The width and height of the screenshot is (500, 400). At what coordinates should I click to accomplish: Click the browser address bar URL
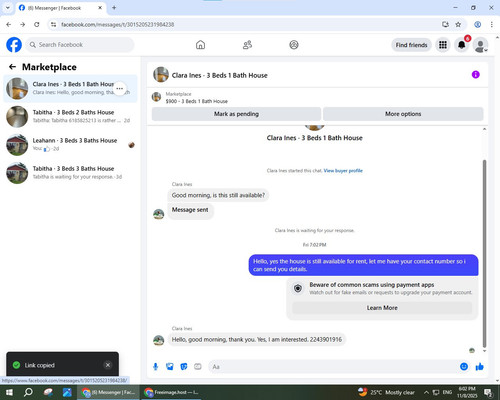point(117,24)
